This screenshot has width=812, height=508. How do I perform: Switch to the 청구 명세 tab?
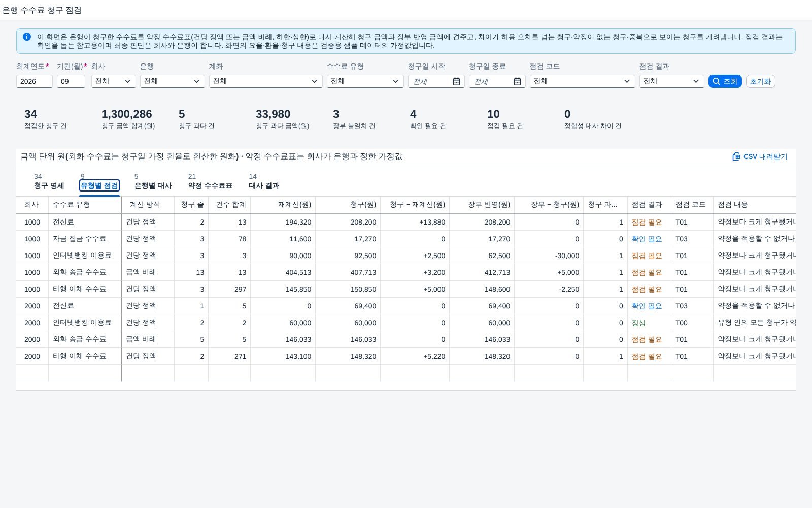[x=49, y=185]
